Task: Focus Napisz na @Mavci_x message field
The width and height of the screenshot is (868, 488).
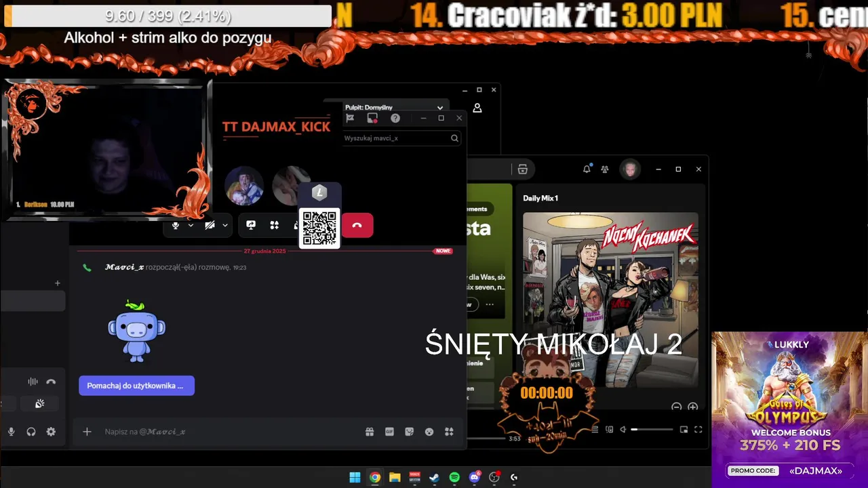Action: click(x=231, y=431)
